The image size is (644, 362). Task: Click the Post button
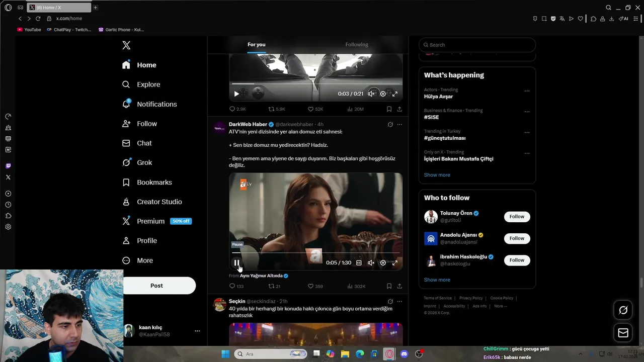pyautogui.click(x=156, y=286)
